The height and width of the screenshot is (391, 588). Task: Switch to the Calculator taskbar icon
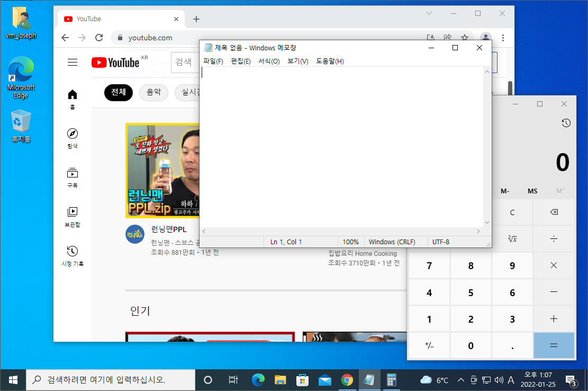pos(392,380)
